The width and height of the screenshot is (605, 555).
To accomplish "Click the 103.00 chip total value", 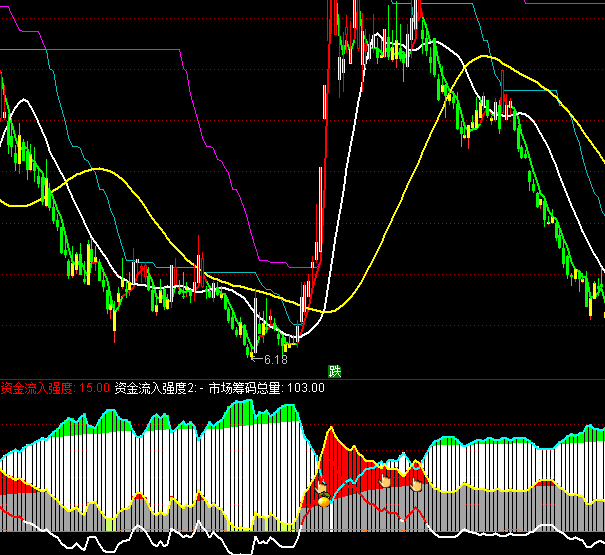I will 306,388.
